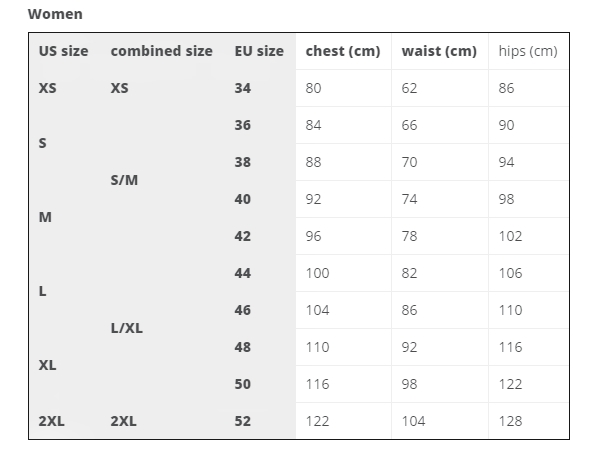Select waist value 74 for size 40
This screenshot has height=457, width=593.
click(409, 199)
